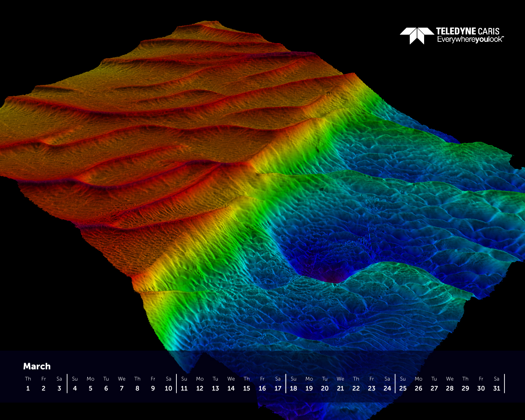Select date 13 in calendar
The height and width of the screenshot is (420, 525).
(x=215, y=388)
